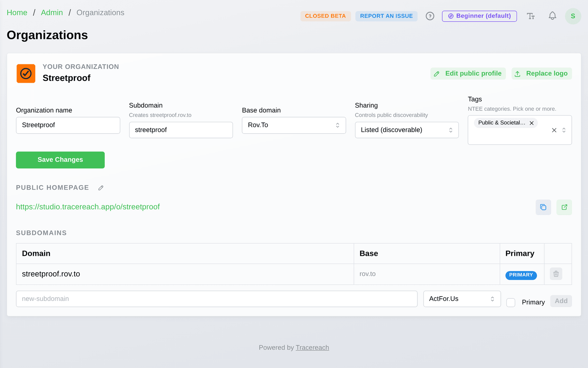Click Organizations breadcrumb
The width and height of the screenshot is (588, 368).
[x=100, y=13]
